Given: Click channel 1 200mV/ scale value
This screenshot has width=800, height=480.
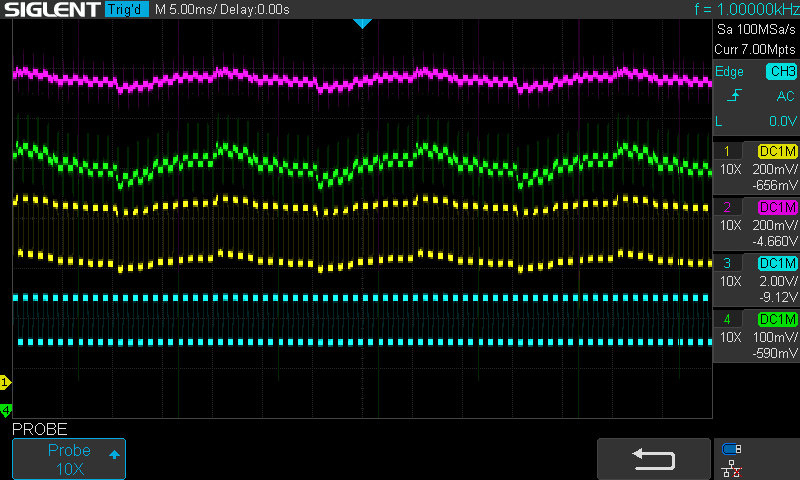Looking at the screenshot, I should [x=774, y=169].
